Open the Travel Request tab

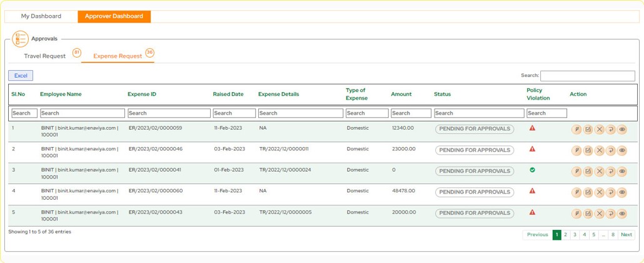pyautogui.click(x=45, y=56)
